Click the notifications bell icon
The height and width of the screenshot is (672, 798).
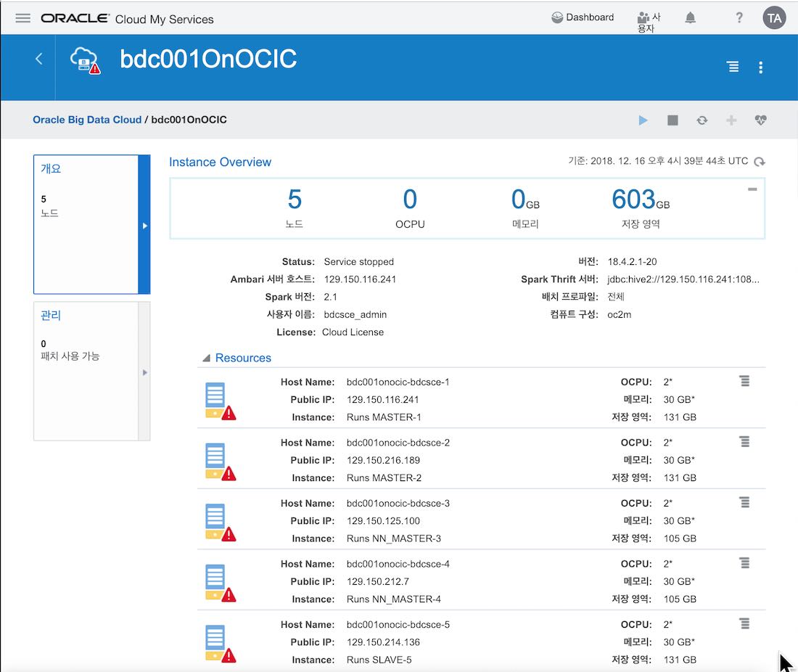tap(690, 18)
